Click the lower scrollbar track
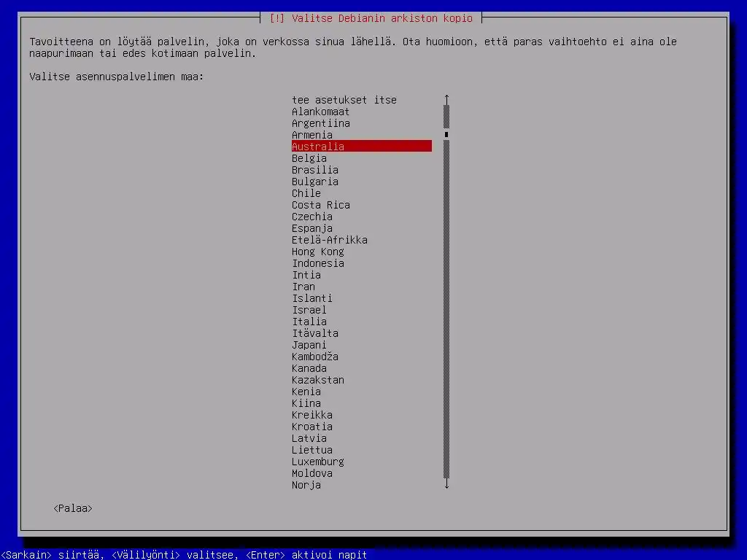 pyautogui.click(x=446, y=309)
